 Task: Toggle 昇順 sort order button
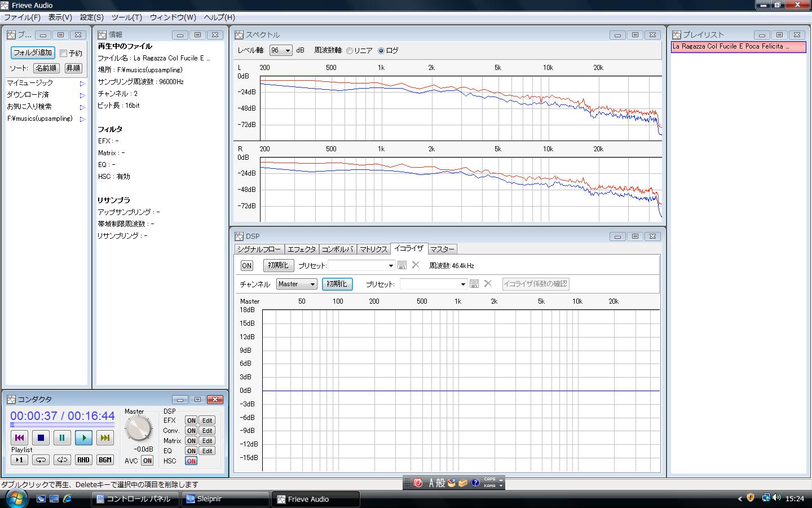(x=73, y=68)
